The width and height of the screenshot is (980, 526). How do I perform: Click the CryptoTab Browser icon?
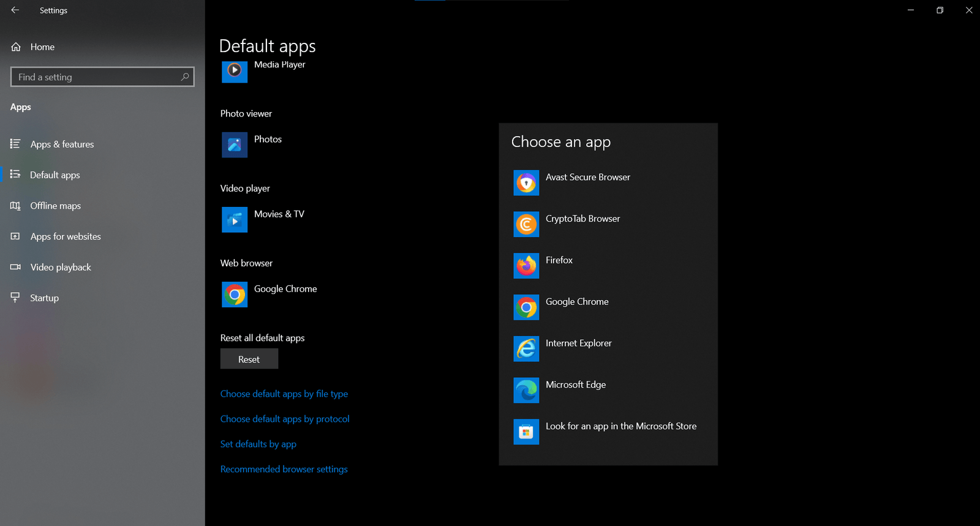click(526, 225)
